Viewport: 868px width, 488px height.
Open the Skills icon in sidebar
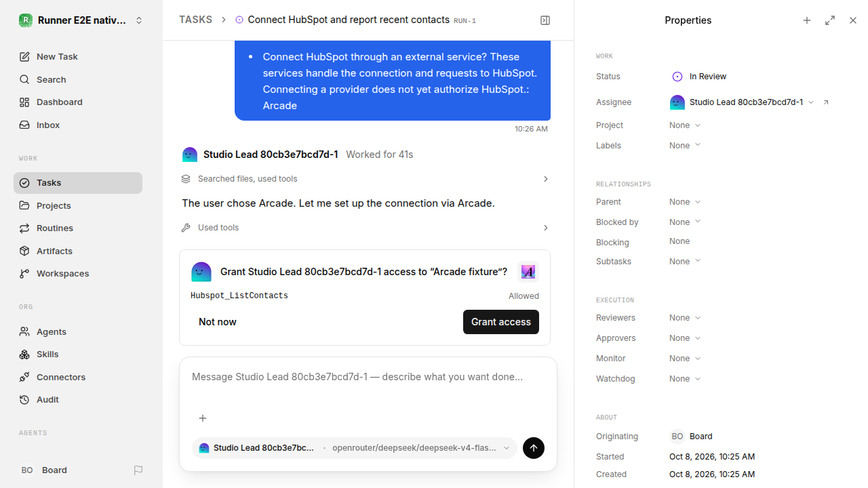[24, 354]
